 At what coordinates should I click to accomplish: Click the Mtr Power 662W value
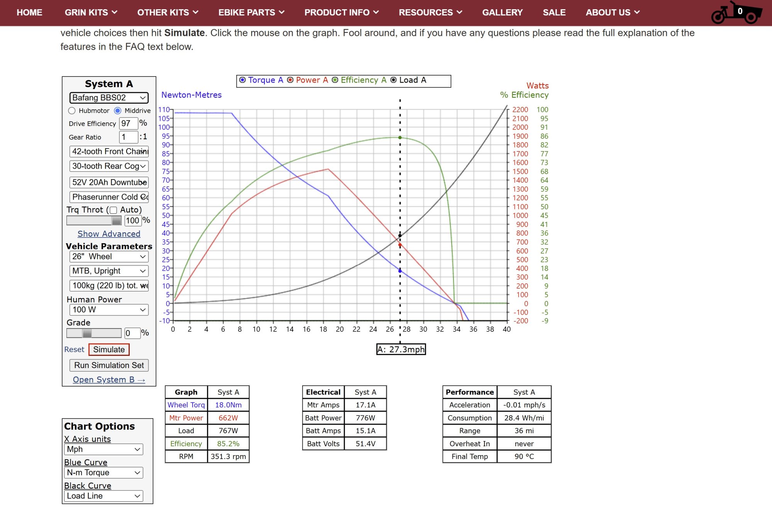(228, 418)
